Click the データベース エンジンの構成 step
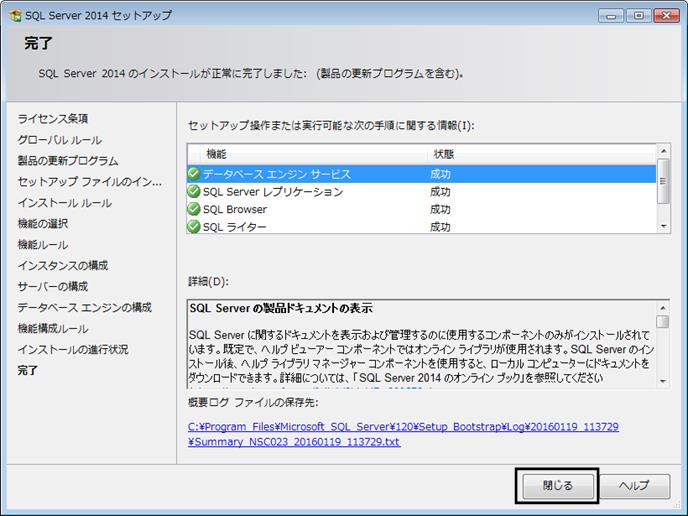 coord(85,307)
